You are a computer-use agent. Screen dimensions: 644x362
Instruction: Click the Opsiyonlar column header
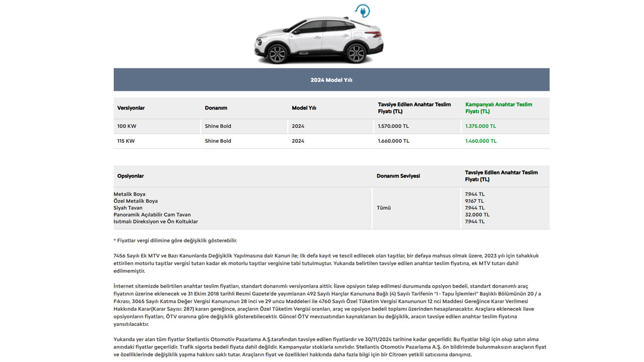point(130,176)
